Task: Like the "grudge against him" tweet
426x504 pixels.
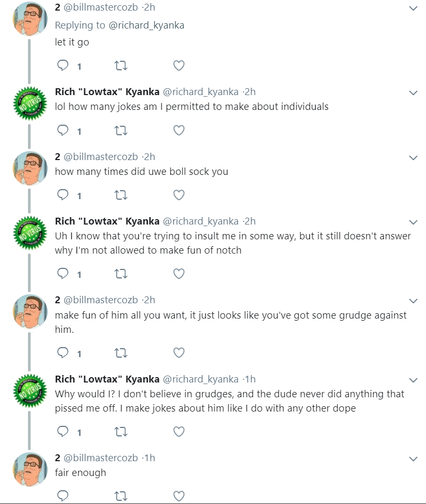Action: tap(179, 352)
